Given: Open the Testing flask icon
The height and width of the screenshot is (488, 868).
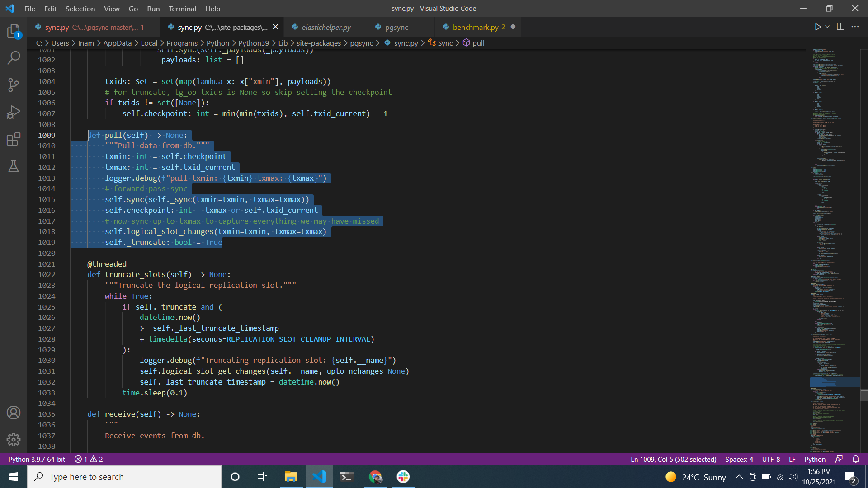Looking at the screenshot, I should point(14,166).
